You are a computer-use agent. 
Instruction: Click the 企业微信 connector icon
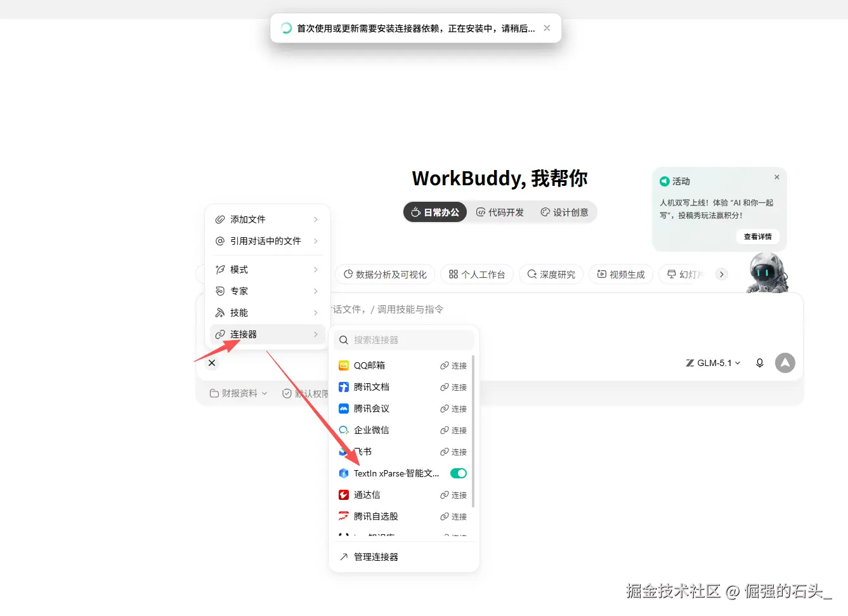(x=344, y=430)
